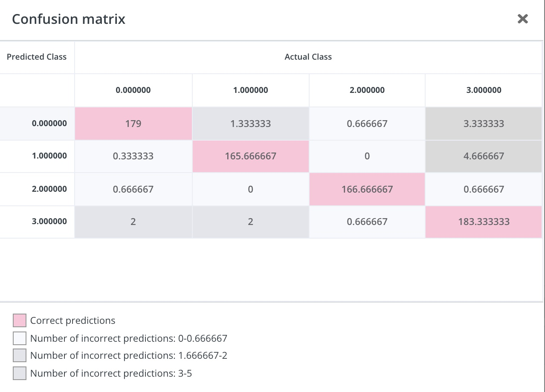The width and height of the screenshot is (545, 392).
Task: Click row label 3.000000
Action: 49,222
